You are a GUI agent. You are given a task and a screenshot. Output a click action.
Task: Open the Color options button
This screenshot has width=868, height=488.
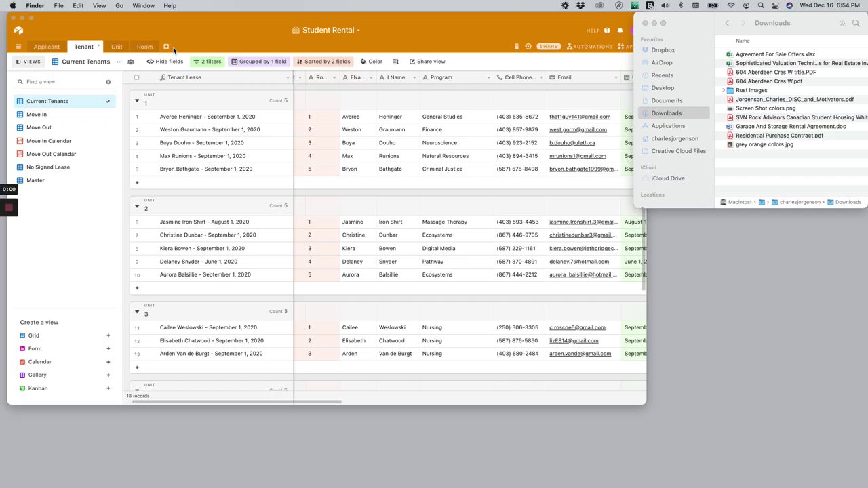pos(372,62)
